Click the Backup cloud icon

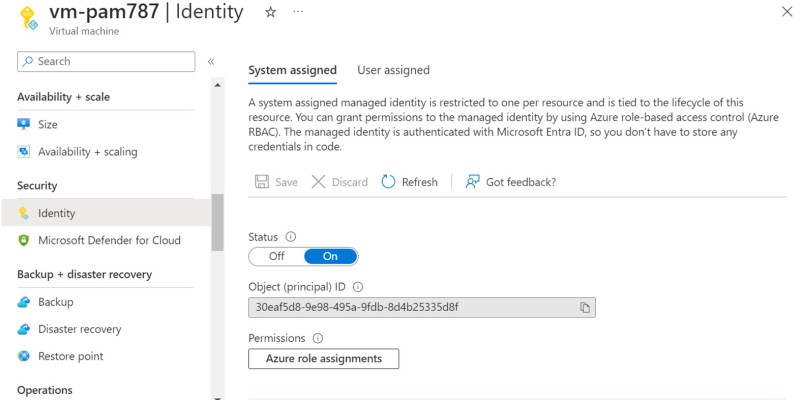[x=23, y=302]
